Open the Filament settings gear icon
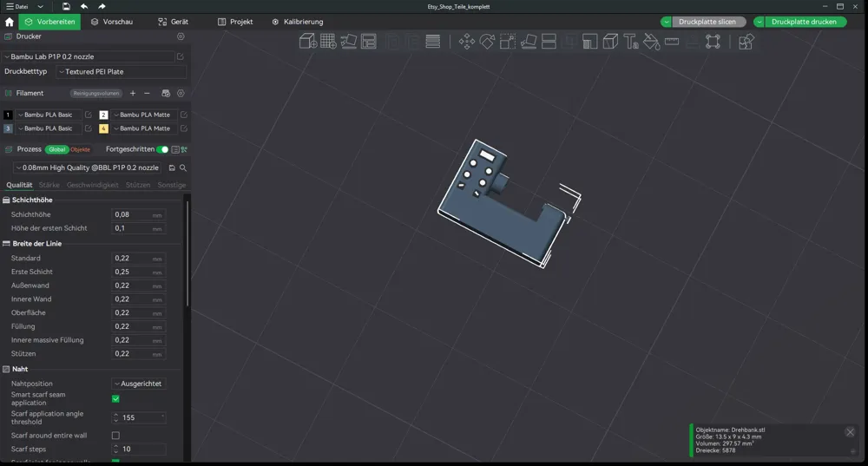This screenshot has height=466, width=868. [181, 94]
